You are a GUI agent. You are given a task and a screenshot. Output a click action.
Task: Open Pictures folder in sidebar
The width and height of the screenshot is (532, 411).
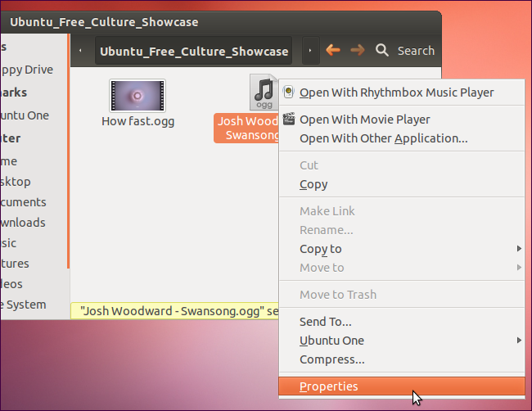15,264
